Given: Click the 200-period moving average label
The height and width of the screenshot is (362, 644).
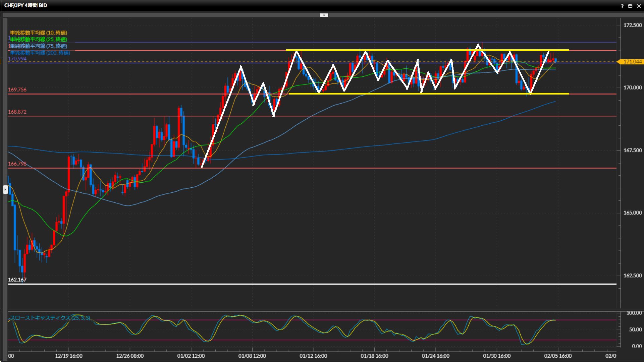Looking at the screenshot, I should [x=40, y=53].
